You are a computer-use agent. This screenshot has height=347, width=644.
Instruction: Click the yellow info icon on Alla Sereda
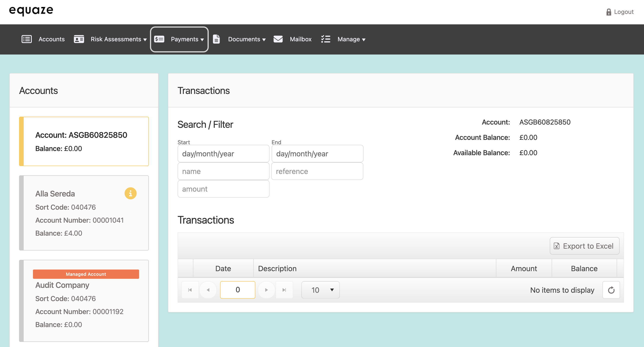click(x=130, y=193)
